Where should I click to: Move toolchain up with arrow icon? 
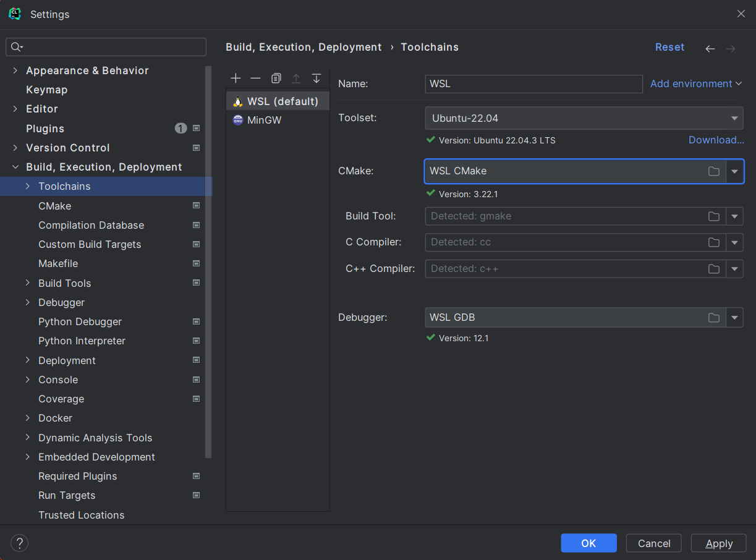click(x=296, y=78)
